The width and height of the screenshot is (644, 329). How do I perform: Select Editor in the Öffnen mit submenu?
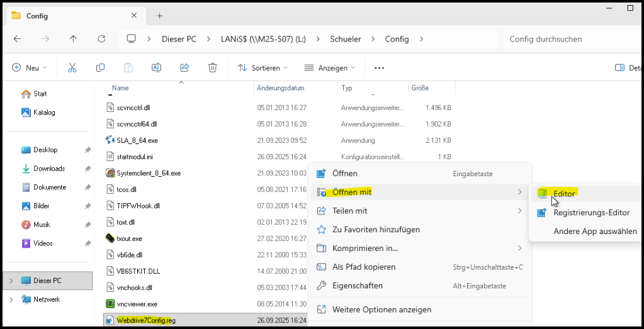coord(563,194)
